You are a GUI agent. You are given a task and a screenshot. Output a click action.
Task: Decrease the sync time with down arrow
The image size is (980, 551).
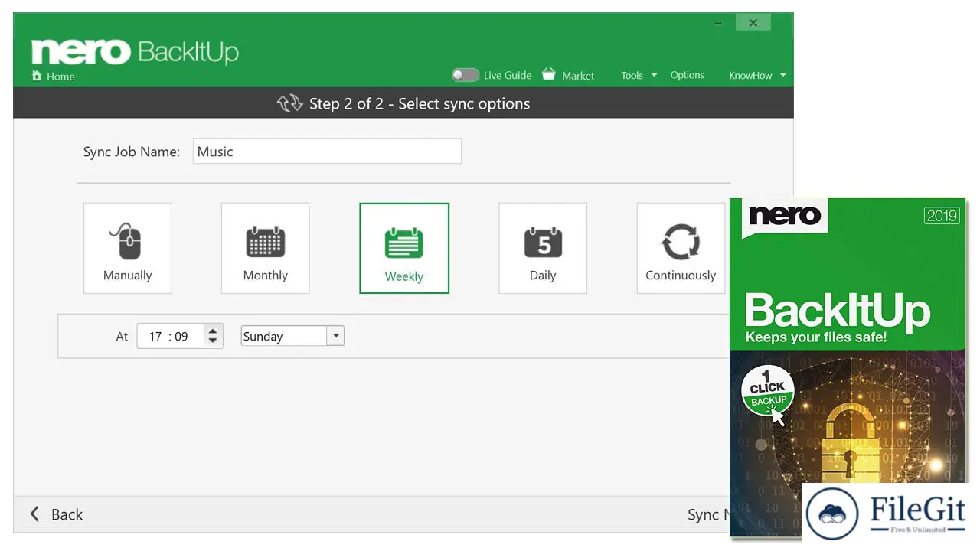tap(213, 341)
